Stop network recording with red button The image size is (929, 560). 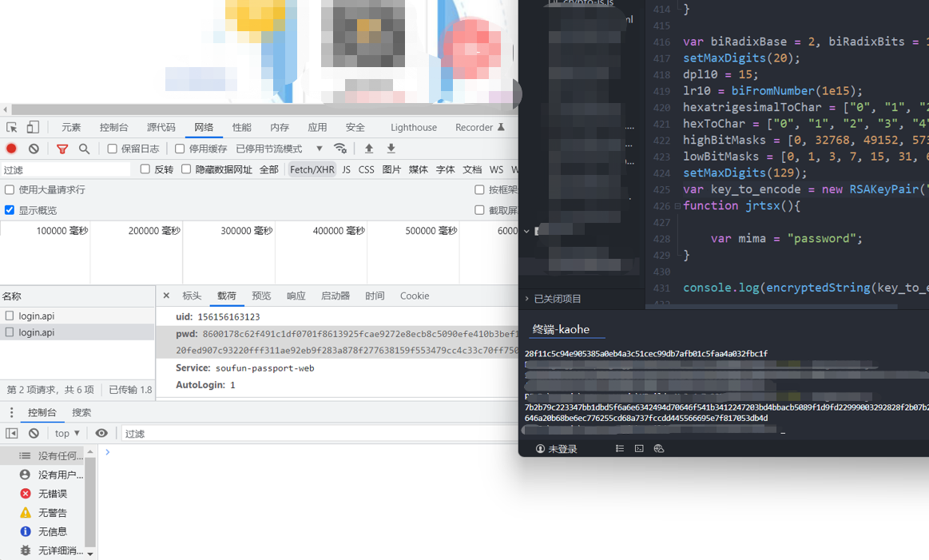pyautogui.click(x=11, y=149)
